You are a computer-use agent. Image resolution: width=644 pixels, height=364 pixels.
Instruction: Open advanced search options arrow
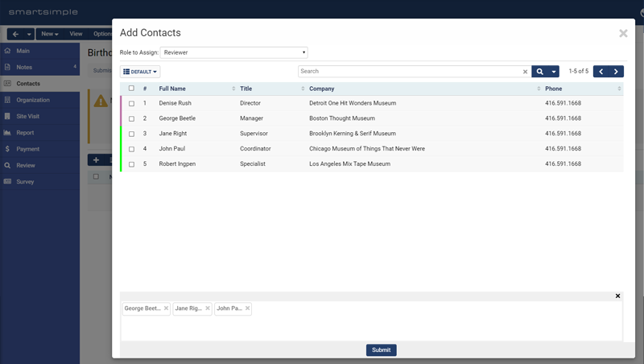tap(554, 72)
